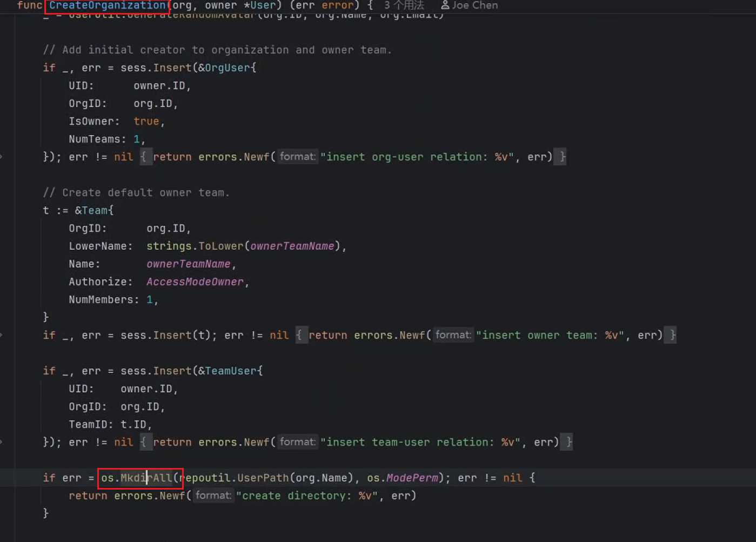Click the gutter fold arrow beside team-user return line

(x=2, y=442)
